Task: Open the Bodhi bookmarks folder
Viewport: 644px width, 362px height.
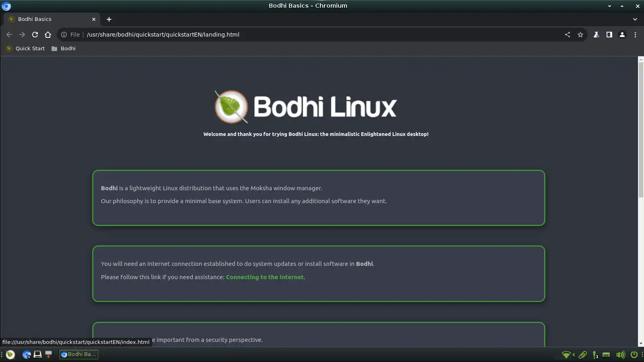Action: point(64,48)
